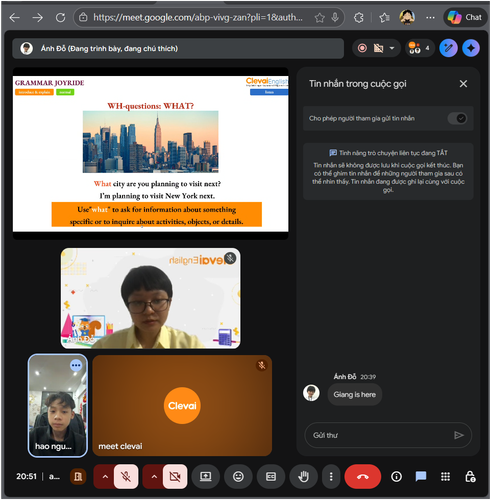Image resolution: width=491 pixels, height=500 pixels.
Task: Open Copilot Chat sidebar
Action: click(x=465, y=17)
